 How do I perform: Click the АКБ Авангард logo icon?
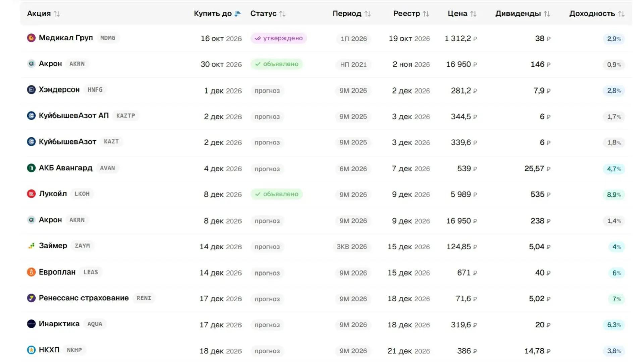31,168
